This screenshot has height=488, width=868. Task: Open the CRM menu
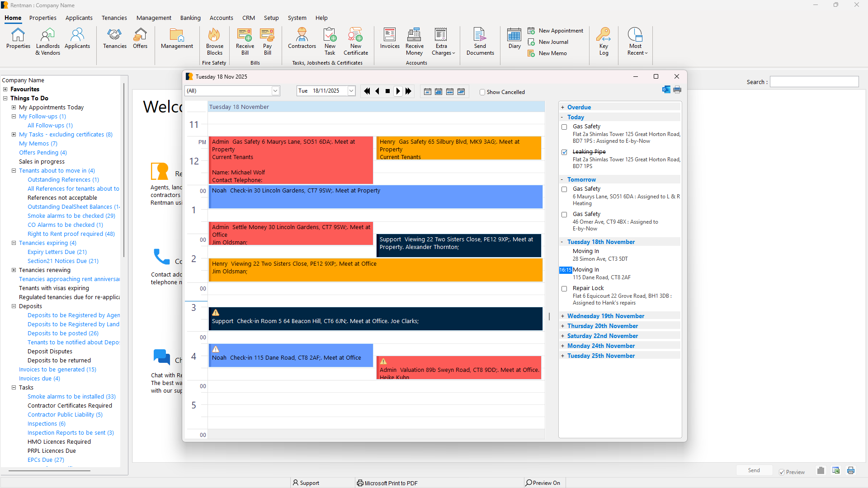(248, 18)
